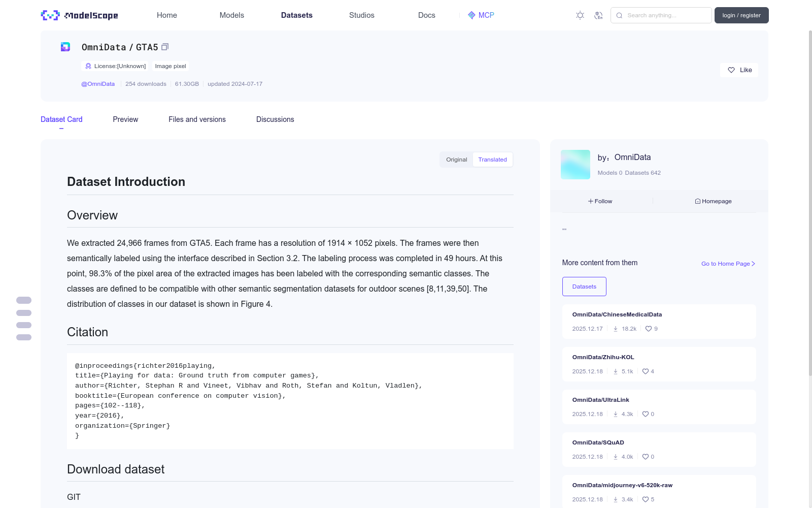
Task: Click the language switch icon
Action: pyautogui.click(x=599, y=15)
